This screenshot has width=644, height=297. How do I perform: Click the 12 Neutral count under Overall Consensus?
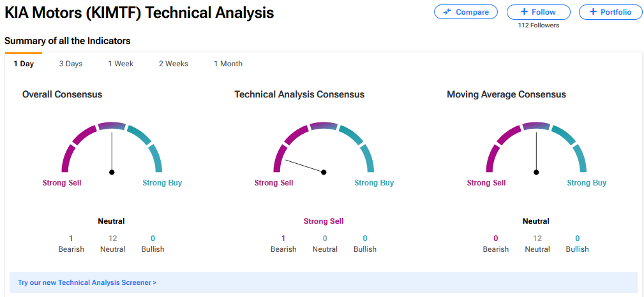coord(113,238)
